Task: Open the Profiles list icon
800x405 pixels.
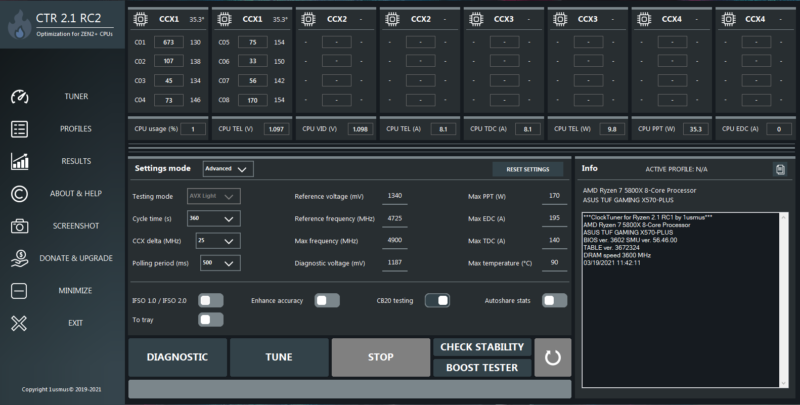Action: [19, 129]
